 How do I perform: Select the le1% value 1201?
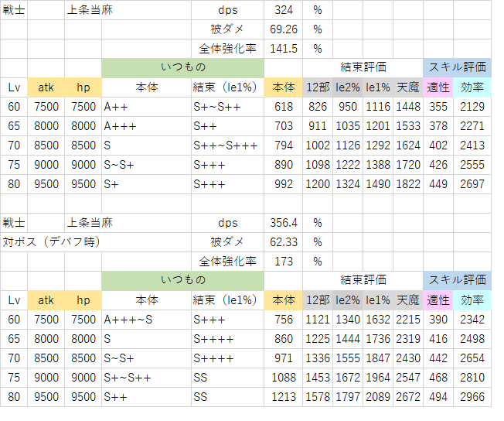coord(378,126)
